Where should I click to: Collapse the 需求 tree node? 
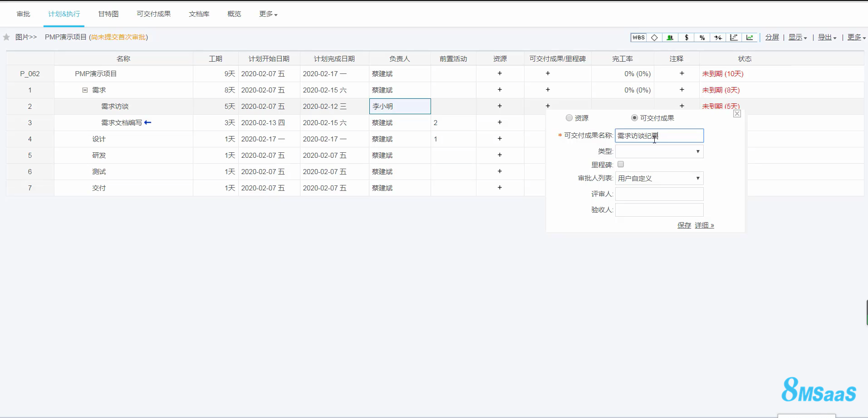(85, 90)
